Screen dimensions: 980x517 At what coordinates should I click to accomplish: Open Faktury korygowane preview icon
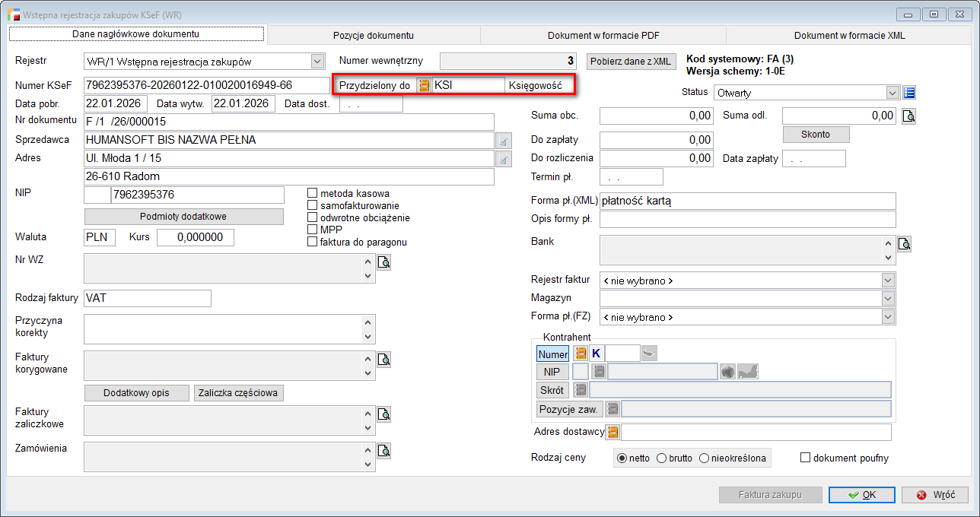[384, 360]
